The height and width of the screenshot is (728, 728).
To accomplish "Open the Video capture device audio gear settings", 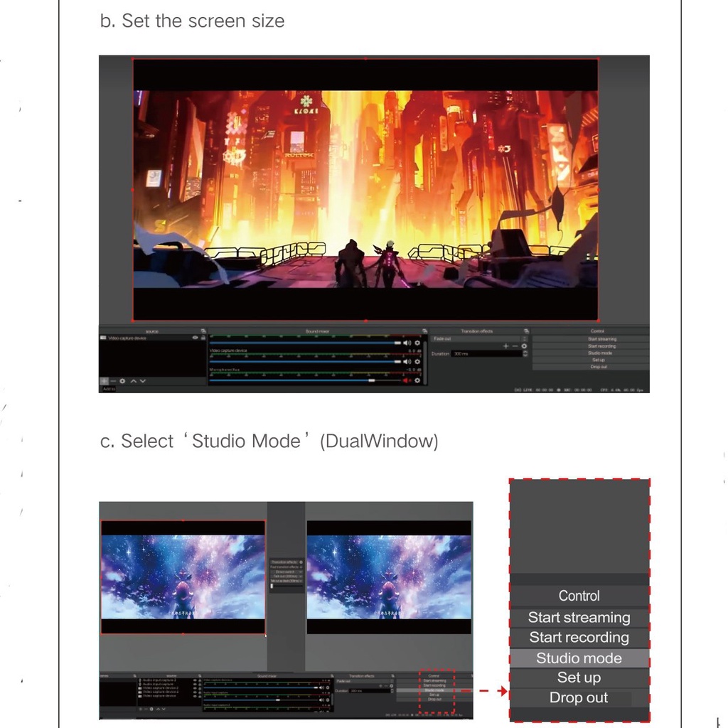I will (417, 361).
